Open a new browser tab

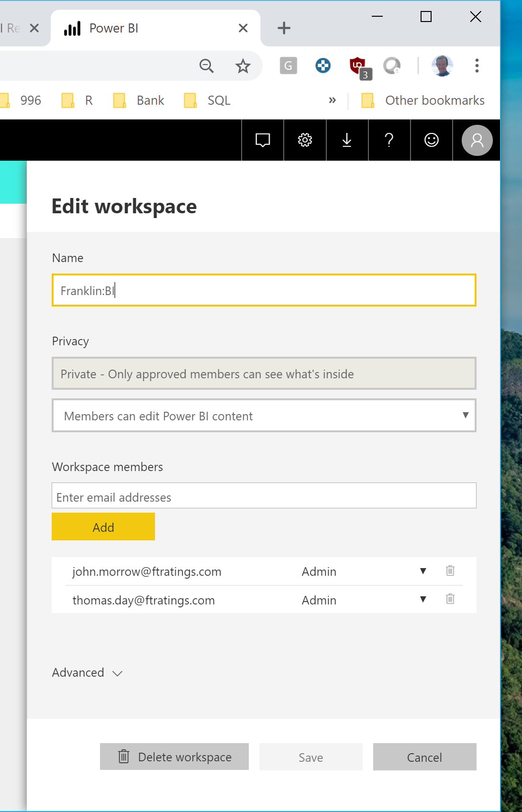pos(284,28)
